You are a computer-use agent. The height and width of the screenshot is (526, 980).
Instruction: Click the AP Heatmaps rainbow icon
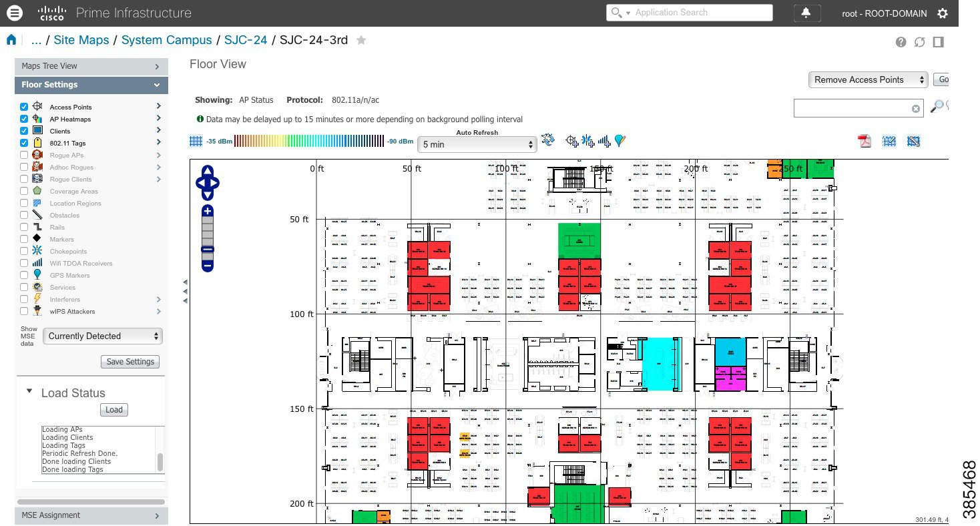(38, 119)
